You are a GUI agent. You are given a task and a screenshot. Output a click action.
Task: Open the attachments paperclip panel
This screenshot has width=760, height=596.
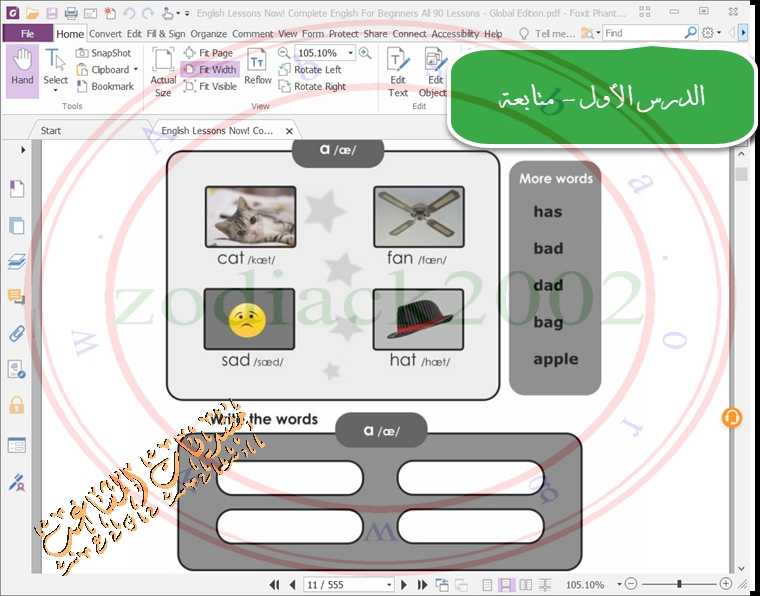click(x=17, y=333)
